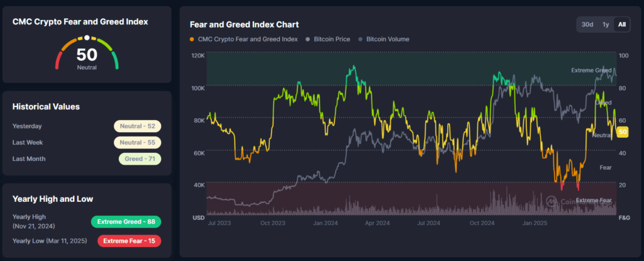
Task: Select the 1y time range
Action: 605,25
